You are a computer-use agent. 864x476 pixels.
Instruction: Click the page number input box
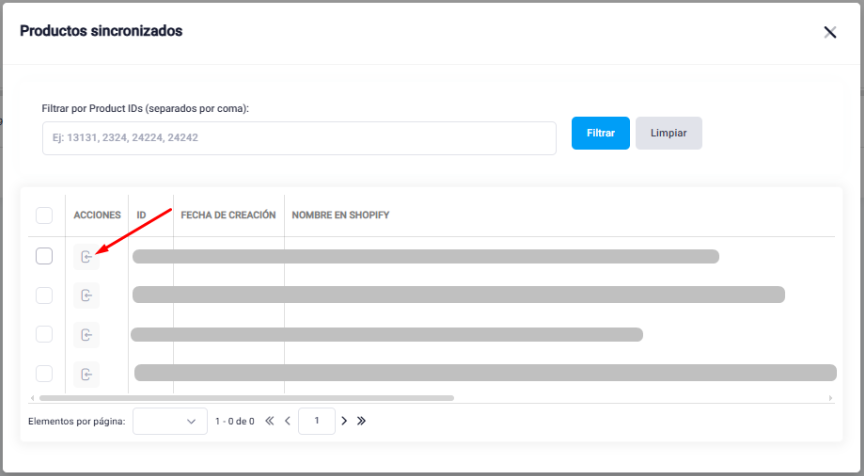pos(316,421)
